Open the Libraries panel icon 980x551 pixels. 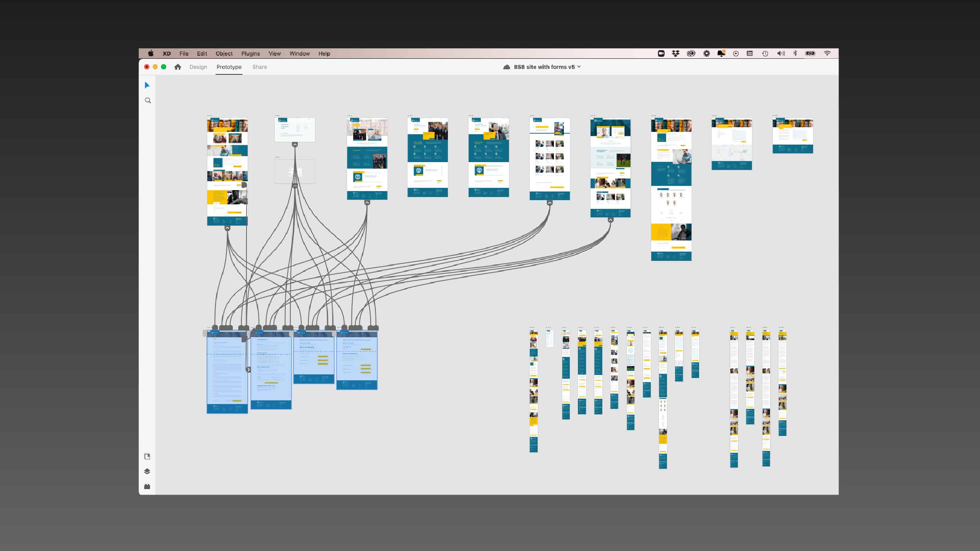pos(147,456)
